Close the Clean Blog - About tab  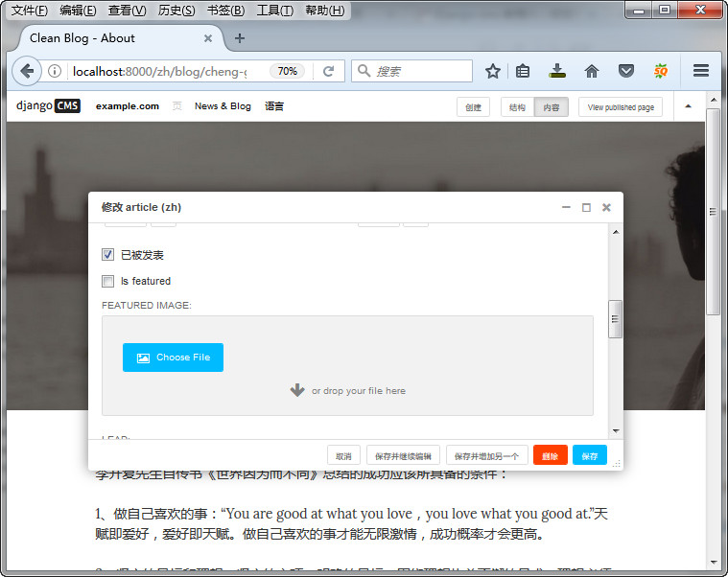208,38
